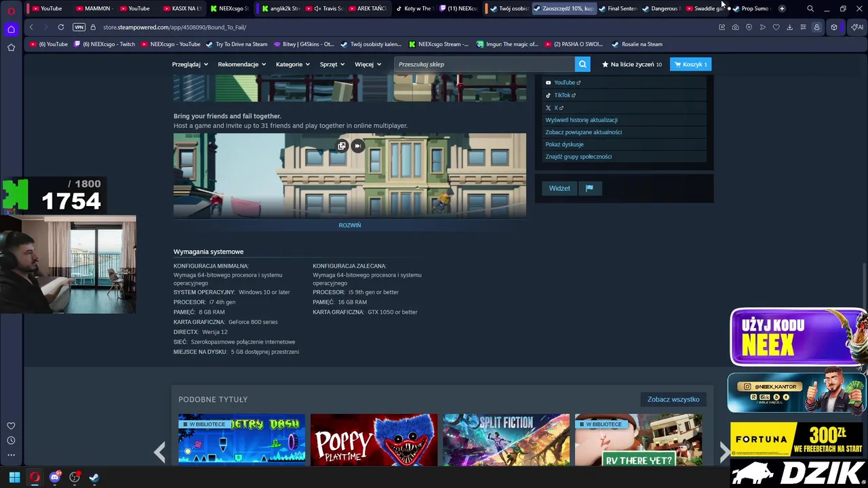Image resolution: width=868 pixels, height=488 pixels.
Task: Take a snapshot with the camera icon
Action: 735,27
